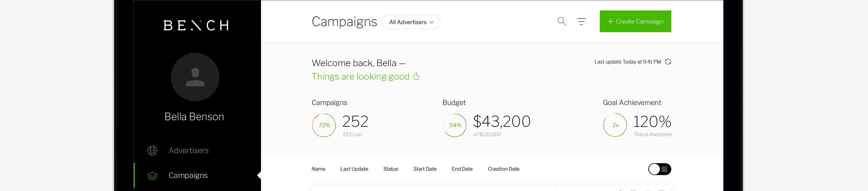The image size is (868, 191).
Task: Click the search magnifier icon
Action: click(562, 22)
